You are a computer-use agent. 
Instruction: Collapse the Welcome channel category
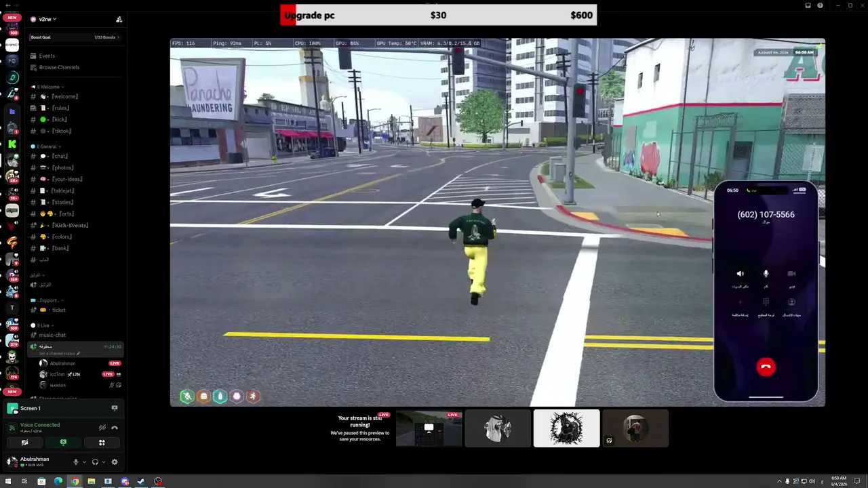point(47,87)
